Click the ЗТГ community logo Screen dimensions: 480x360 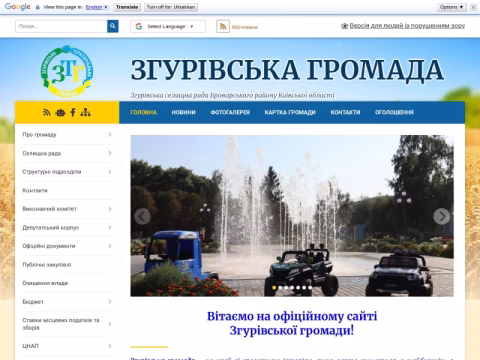click(x=67, y=71)
